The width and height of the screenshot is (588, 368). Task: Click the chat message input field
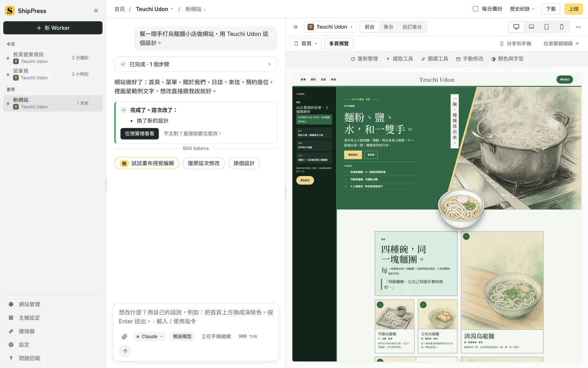tap(196, 317)
